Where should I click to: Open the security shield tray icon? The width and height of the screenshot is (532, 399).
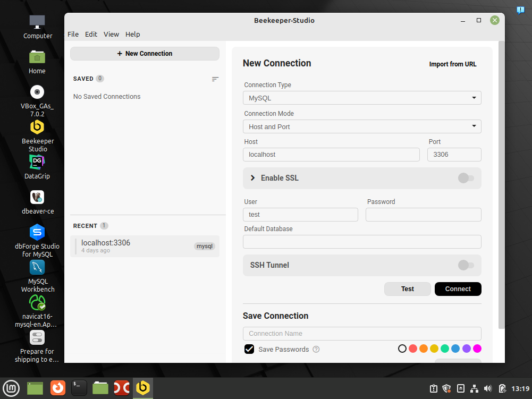447,388
